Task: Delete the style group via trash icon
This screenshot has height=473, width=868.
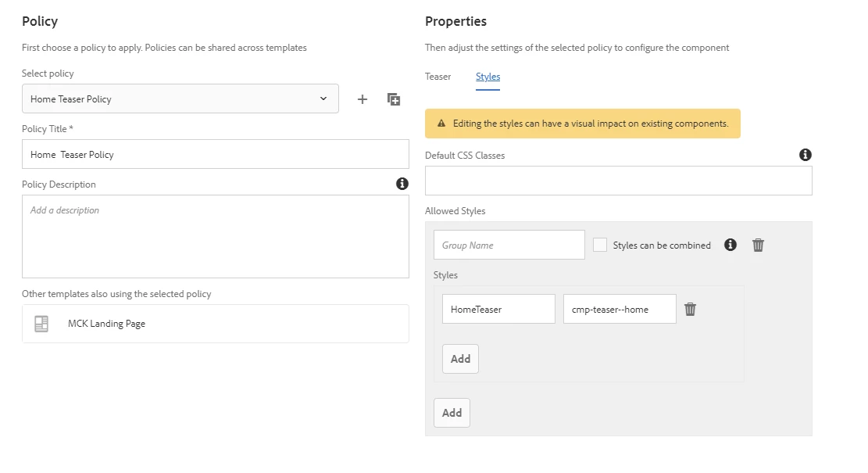Action: 758,245
